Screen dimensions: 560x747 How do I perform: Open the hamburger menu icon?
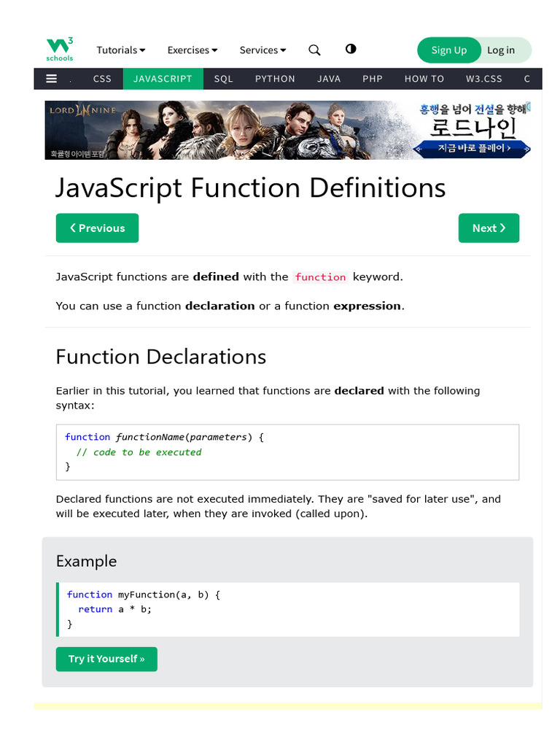coord(52,79)
